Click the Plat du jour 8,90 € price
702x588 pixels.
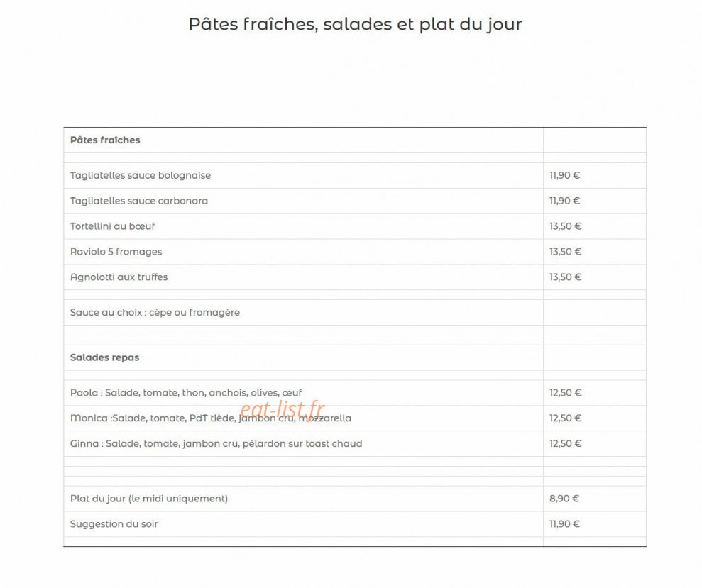[564, 499]
